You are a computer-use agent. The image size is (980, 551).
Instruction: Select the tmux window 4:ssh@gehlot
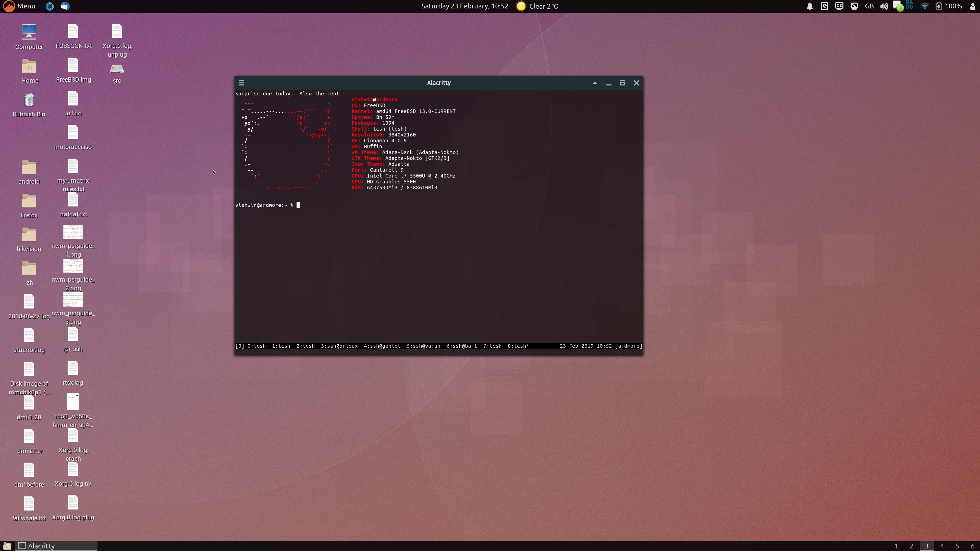tap(382, 346)
